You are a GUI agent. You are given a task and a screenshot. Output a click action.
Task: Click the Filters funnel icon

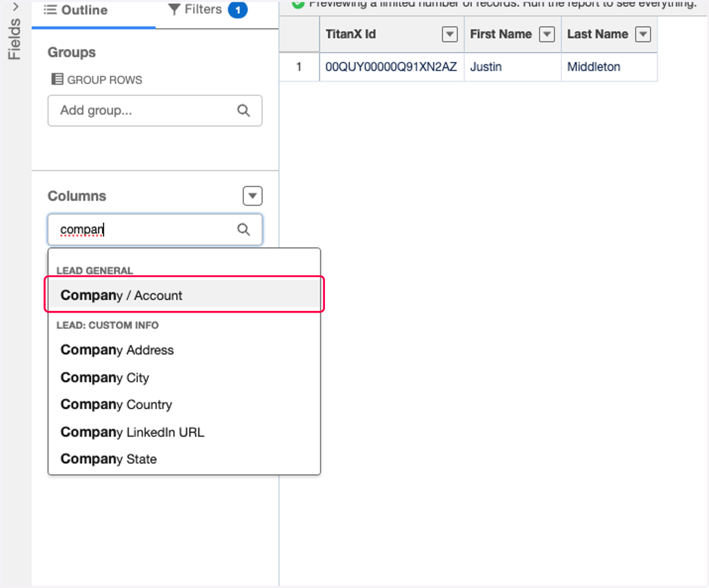point(174,9)
